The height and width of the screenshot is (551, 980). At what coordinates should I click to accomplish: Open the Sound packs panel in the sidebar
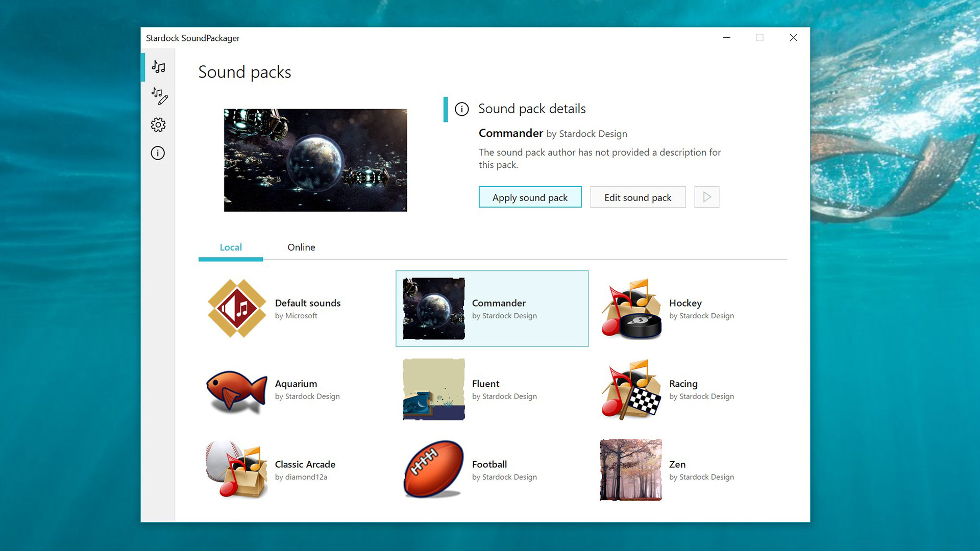pyautogui.click(x=158, y=67)
